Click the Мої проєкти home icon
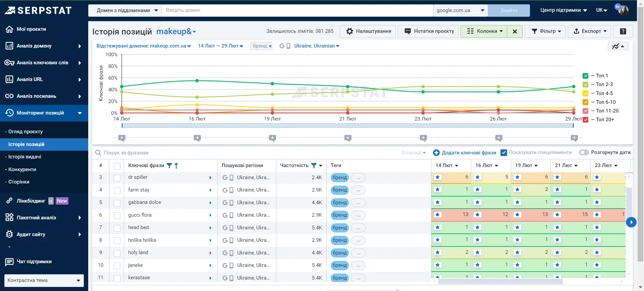The image size is (644, 291). (x=9, y=29)
